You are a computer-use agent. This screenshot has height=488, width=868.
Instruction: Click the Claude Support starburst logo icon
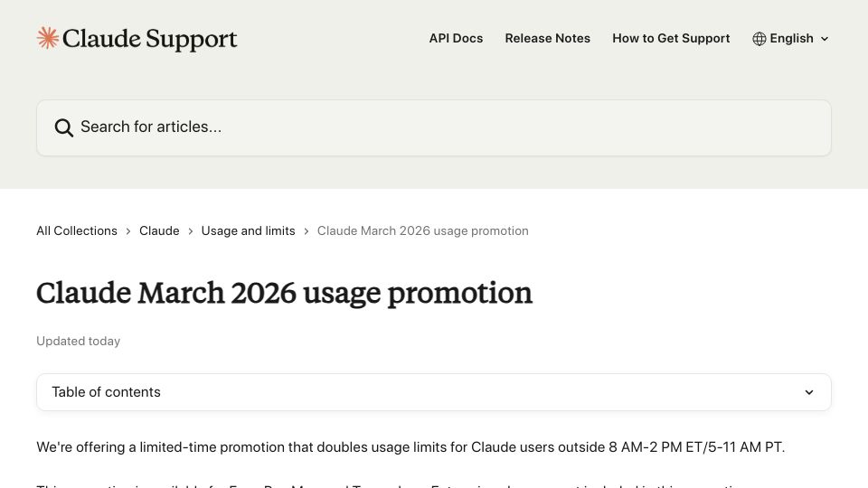tap(48, 38)
